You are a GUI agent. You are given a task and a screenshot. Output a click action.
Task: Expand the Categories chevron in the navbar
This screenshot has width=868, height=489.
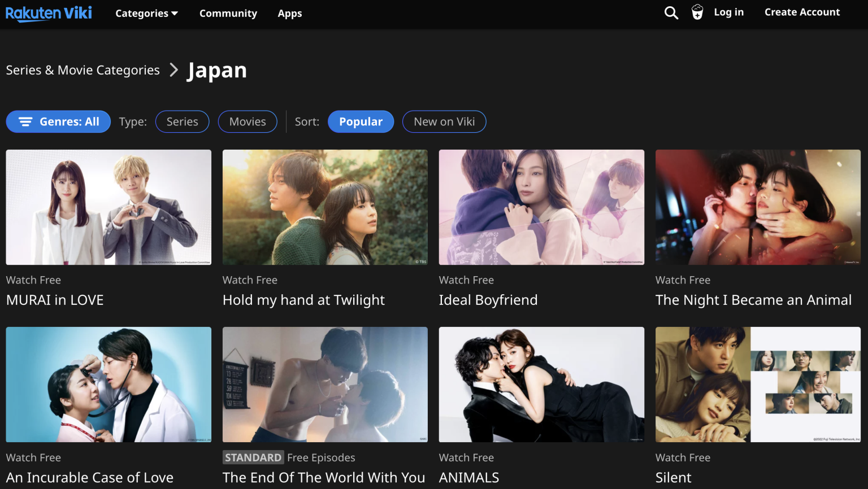[x=174, y=13]
